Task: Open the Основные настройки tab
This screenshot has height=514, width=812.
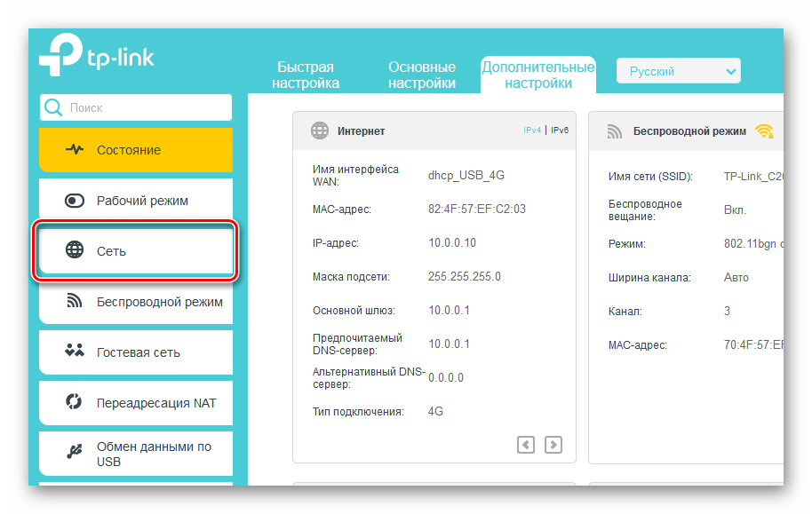Action: [x=422, y=75]
